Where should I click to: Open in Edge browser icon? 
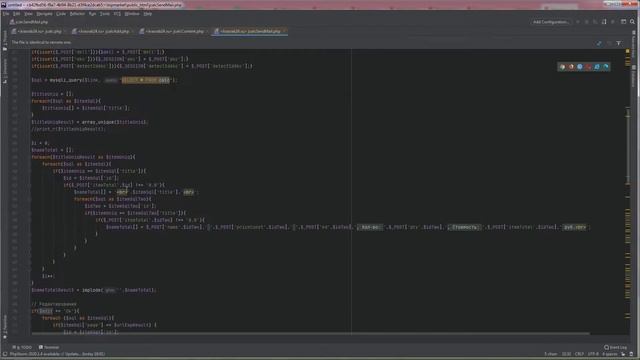click(x=606, y=67)
